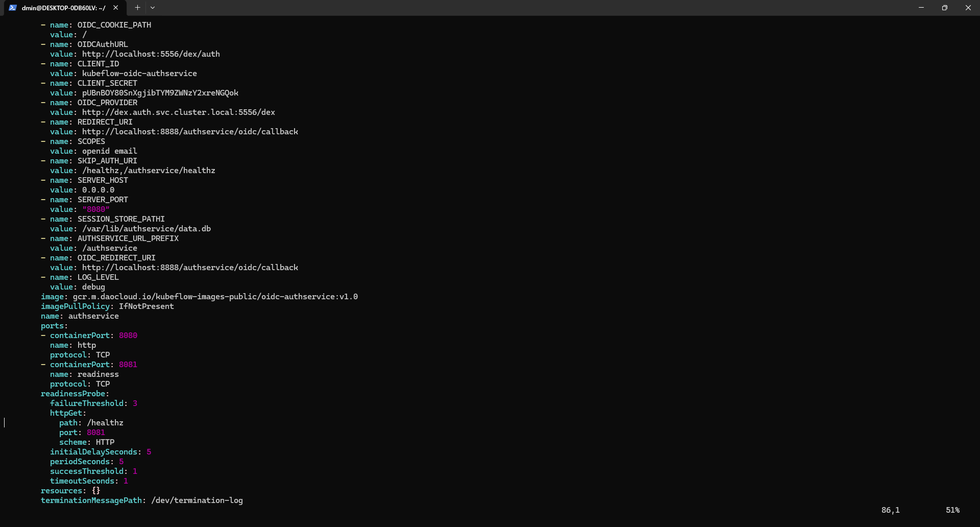Expand the new tab profile dropdown

pos(153,8)
